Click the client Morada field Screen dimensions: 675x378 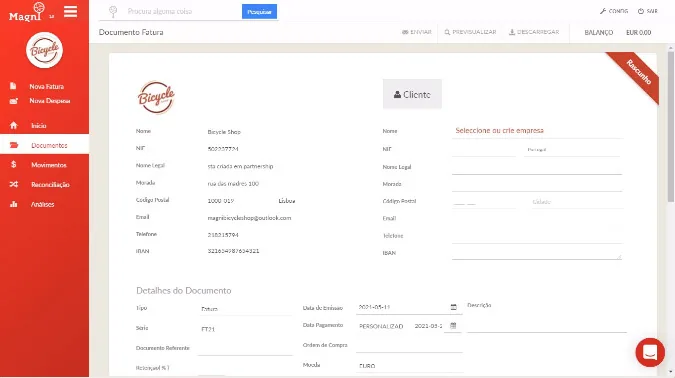[537, 184]
